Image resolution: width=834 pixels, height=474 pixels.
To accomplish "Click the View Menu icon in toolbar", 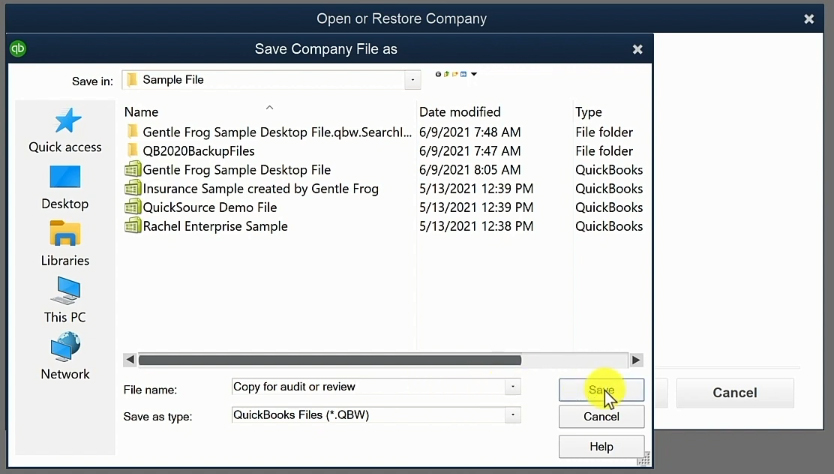I will point(463,74).
